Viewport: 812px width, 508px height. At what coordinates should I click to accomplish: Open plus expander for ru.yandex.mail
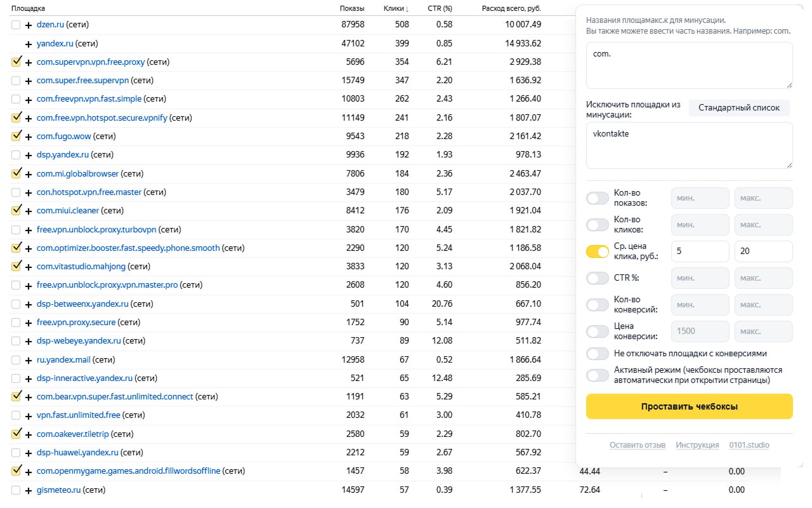(x=28, y=360)
